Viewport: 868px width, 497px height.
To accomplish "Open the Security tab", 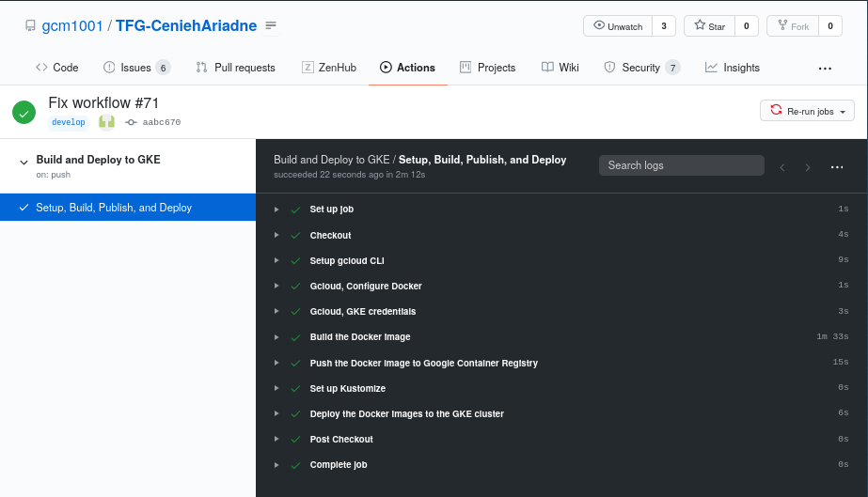I will [x=641, y=68].
